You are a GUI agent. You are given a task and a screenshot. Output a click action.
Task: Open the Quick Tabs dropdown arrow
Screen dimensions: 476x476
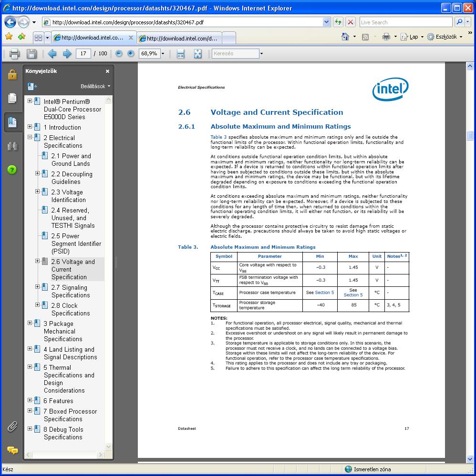point(47,38)
